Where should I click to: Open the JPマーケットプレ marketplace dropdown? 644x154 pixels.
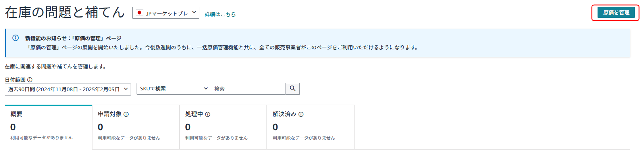[166, 13]
